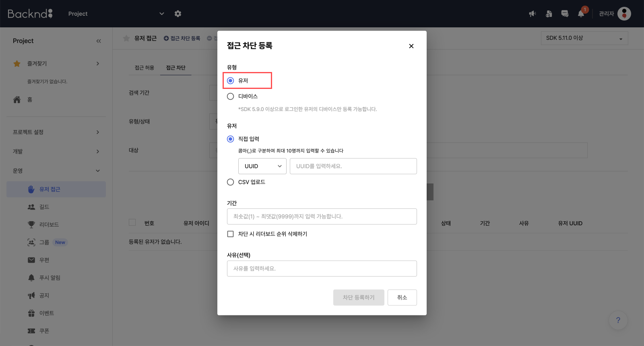644x346 pixels.
Task: Click 유저 UUID column header
Action: coord(570,223)
